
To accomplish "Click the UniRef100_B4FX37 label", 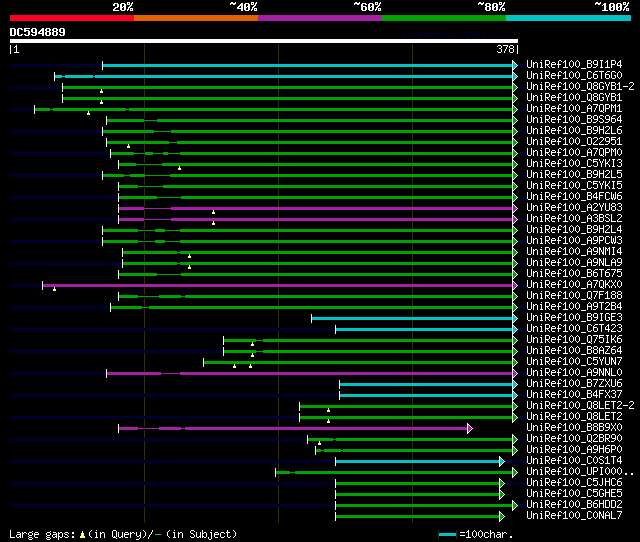I will click(574, 395).
